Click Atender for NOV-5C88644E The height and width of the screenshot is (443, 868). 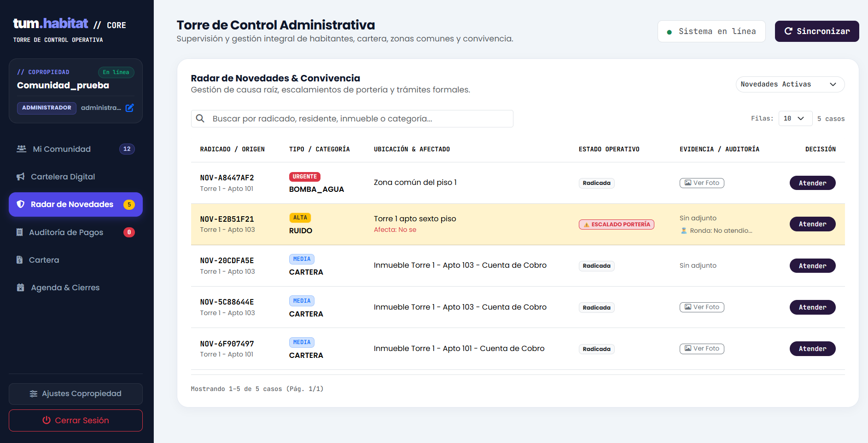coord(812,307)
